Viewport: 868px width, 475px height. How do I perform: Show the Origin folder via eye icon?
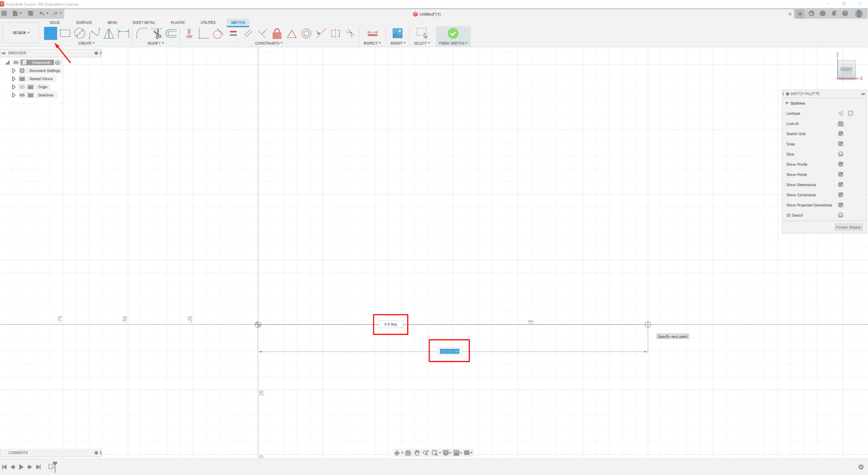pos(22,87)
